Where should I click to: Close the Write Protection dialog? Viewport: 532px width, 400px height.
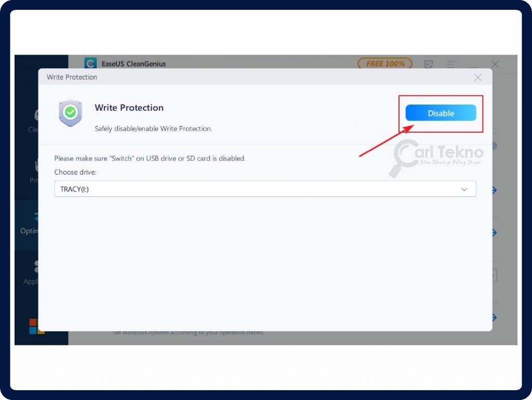(x=477, y=78)
